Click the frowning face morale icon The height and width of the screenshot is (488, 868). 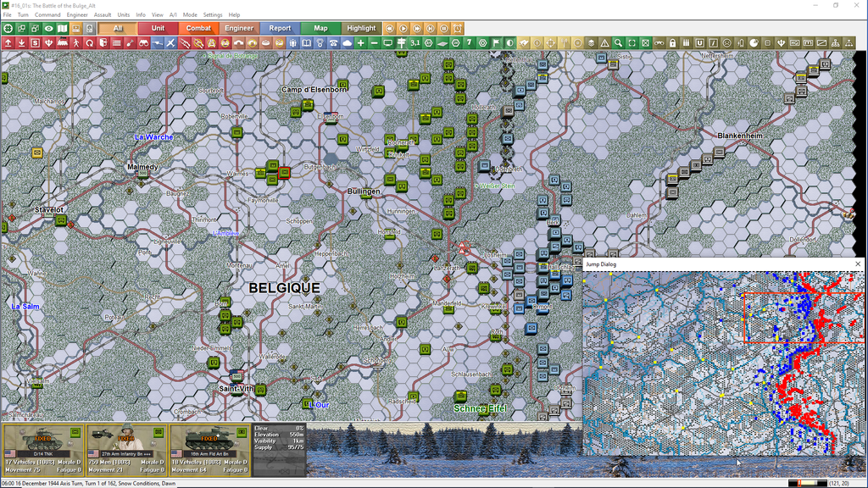(x=726, y=42)
